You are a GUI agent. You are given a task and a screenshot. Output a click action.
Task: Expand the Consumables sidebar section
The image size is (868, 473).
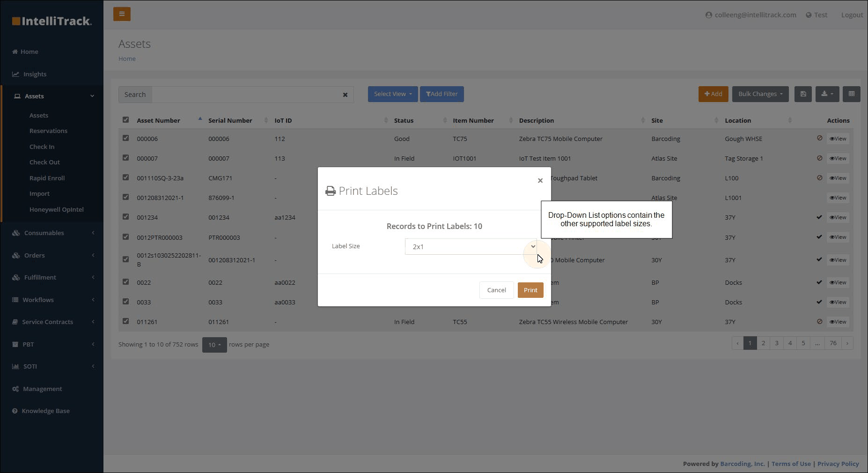[x=52, y=233]
